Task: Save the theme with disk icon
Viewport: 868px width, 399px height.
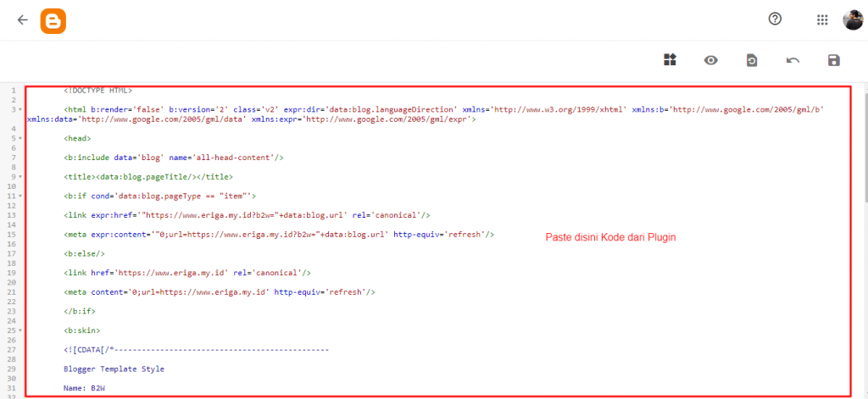Action: (x=834, y=60)
